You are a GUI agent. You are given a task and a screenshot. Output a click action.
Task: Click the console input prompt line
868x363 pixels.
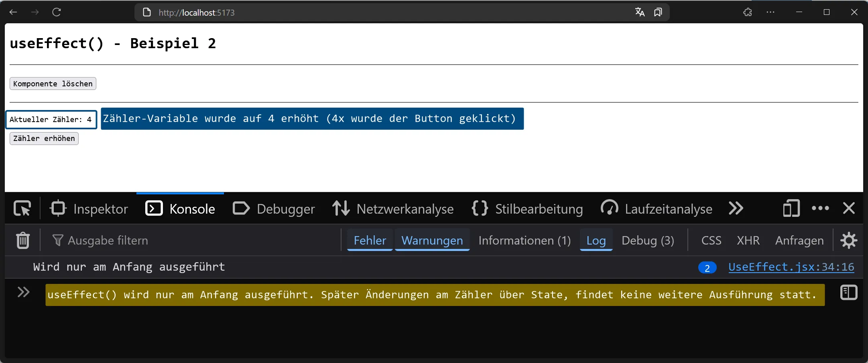[x=435, y=295]
